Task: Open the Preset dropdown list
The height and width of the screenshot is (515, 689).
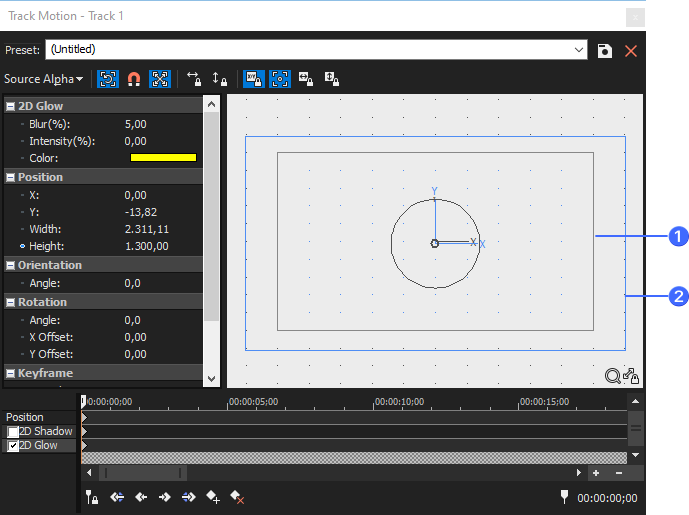Action: [x=580, y=50]
